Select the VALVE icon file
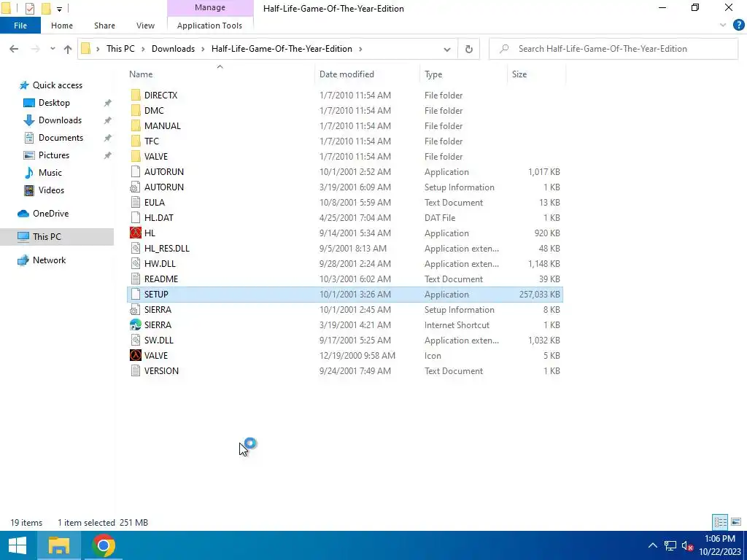Screen dimensions: 747x560 136,355
